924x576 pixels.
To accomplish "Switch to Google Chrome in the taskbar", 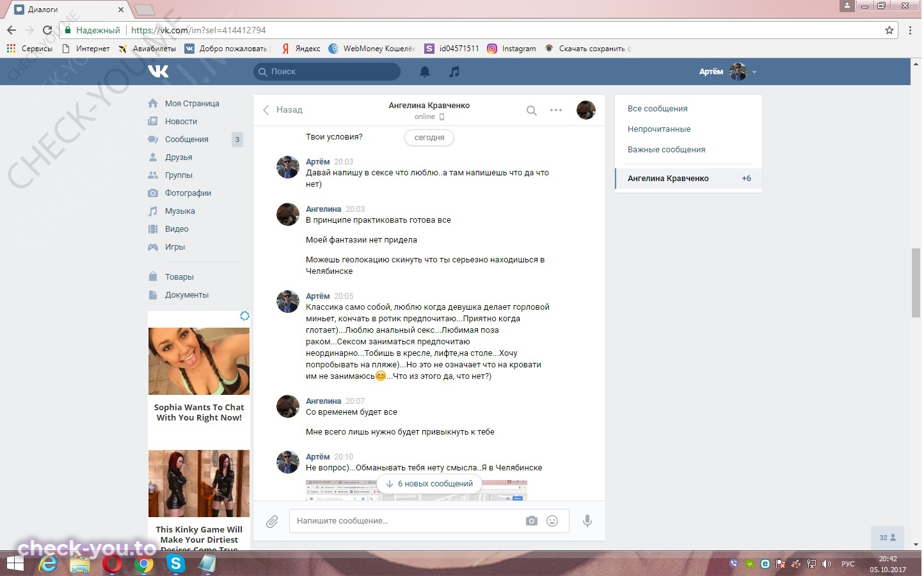I will [x=144, y=564].
